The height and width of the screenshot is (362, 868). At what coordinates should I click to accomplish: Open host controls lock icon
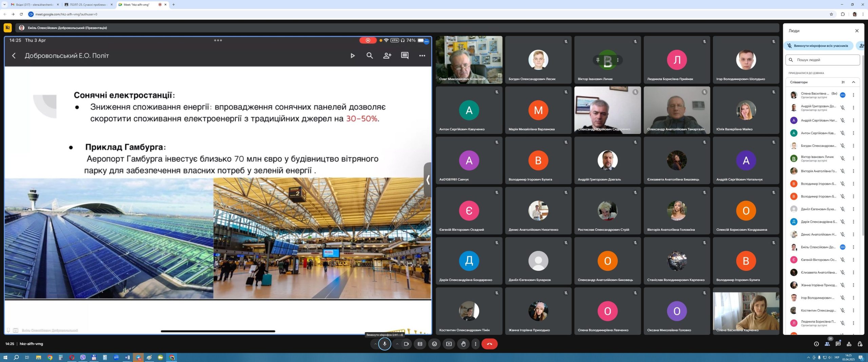pyautogui.click(x=860, y=344)
